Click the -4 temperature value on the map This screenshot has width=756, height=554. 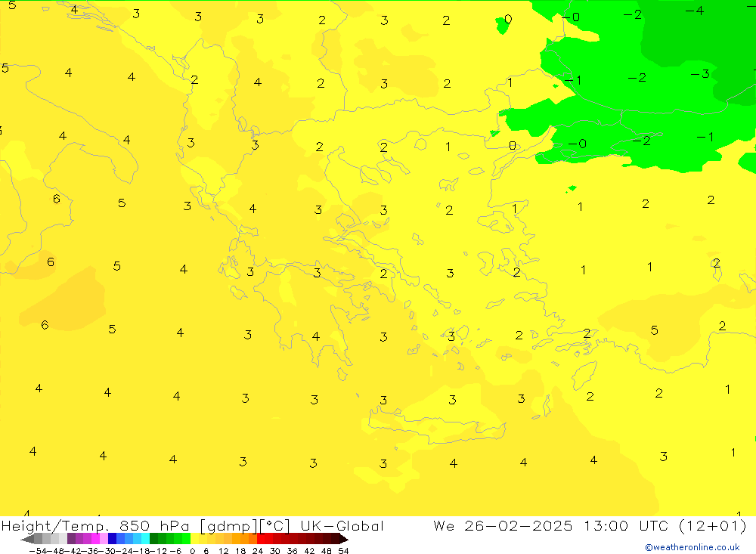click(695, 11)
